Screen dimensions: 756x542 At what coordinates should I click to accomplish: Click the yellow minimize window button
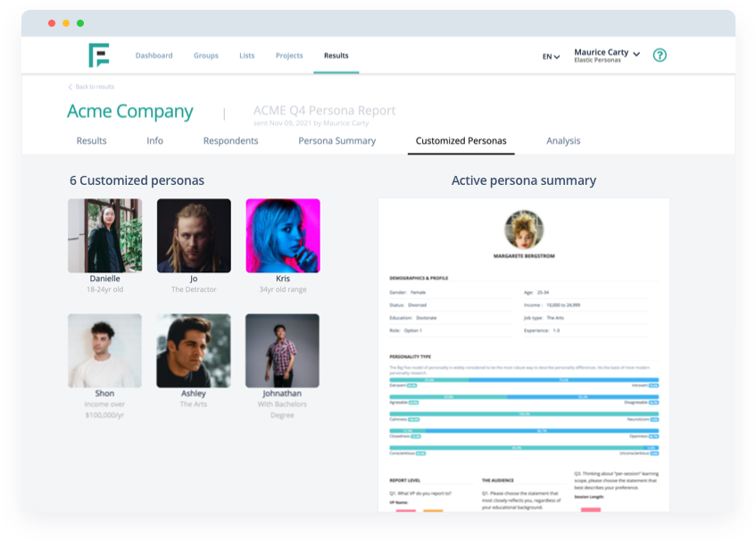click(66, 23)
